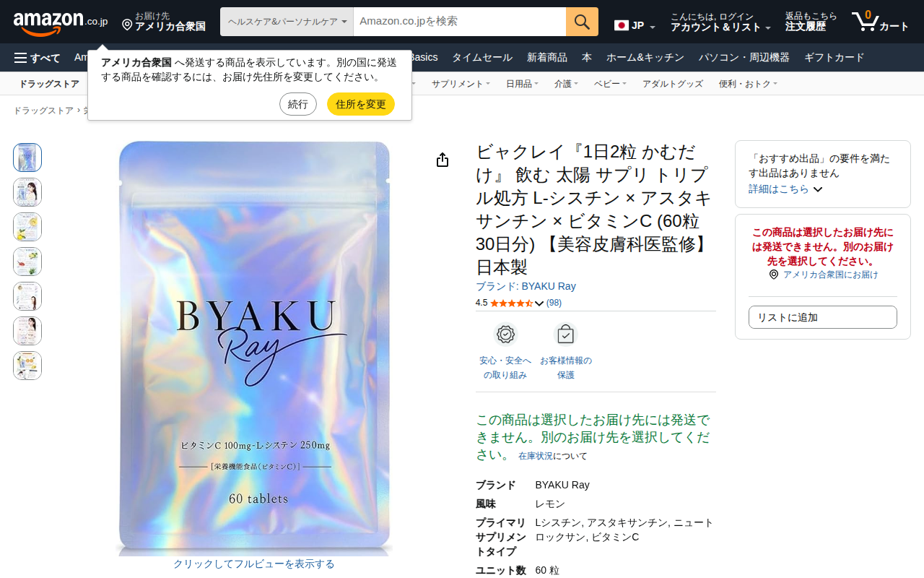Image resolution: width=924 pixels, height=578 pixels.
Task: Open the hamburger すべて menu
Action: 38,58
